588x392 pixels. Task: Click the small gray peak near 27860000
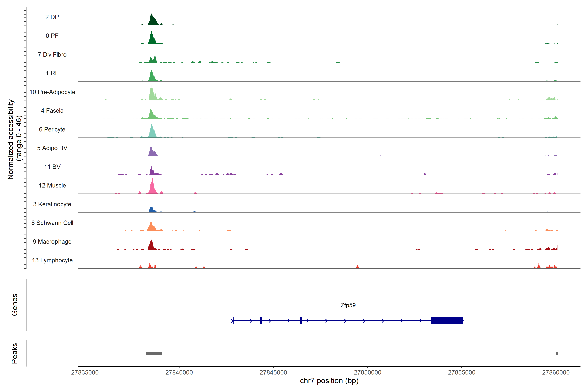tap(556, 353)
